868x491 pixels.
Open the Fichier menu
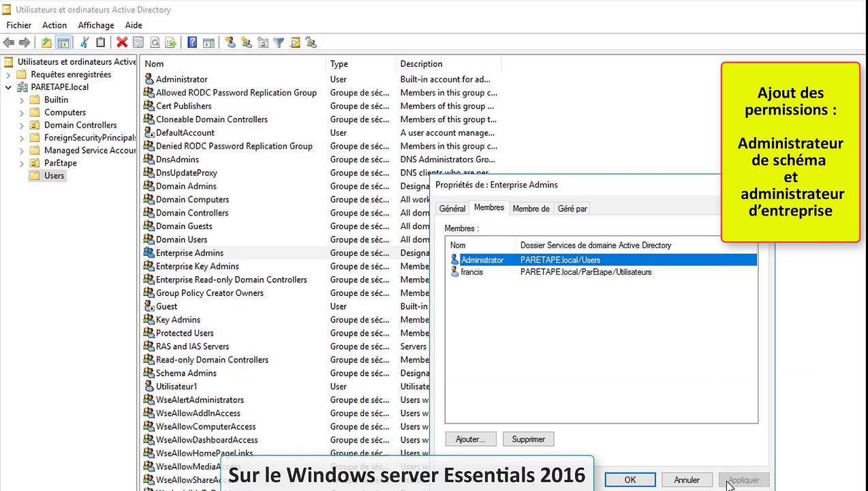[x=19, y=25]
